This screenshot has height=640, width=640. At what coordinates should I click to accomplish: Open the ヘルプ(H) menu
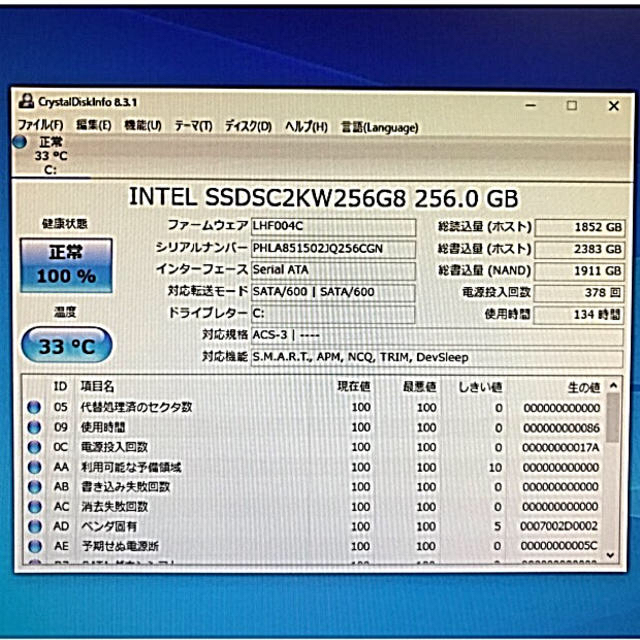pos(306,127)
